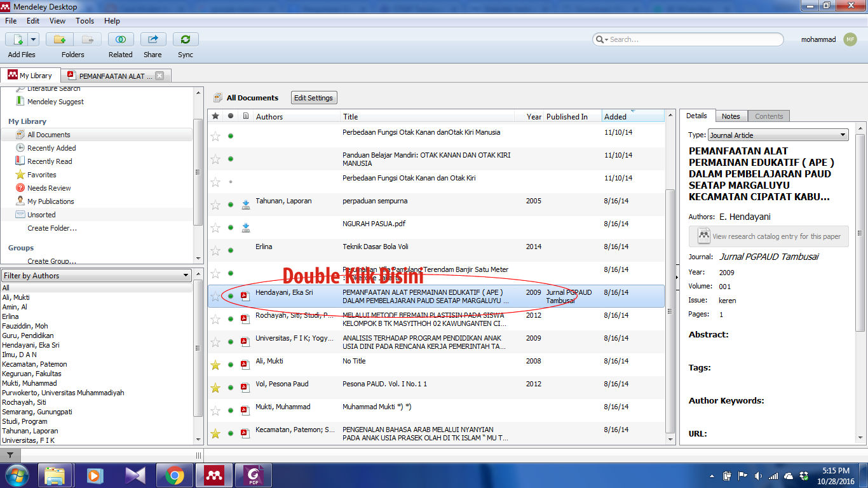Screen dimensions: 868x488
Task: Click the filter funnel icon at bottom
Action: [10, 456]
